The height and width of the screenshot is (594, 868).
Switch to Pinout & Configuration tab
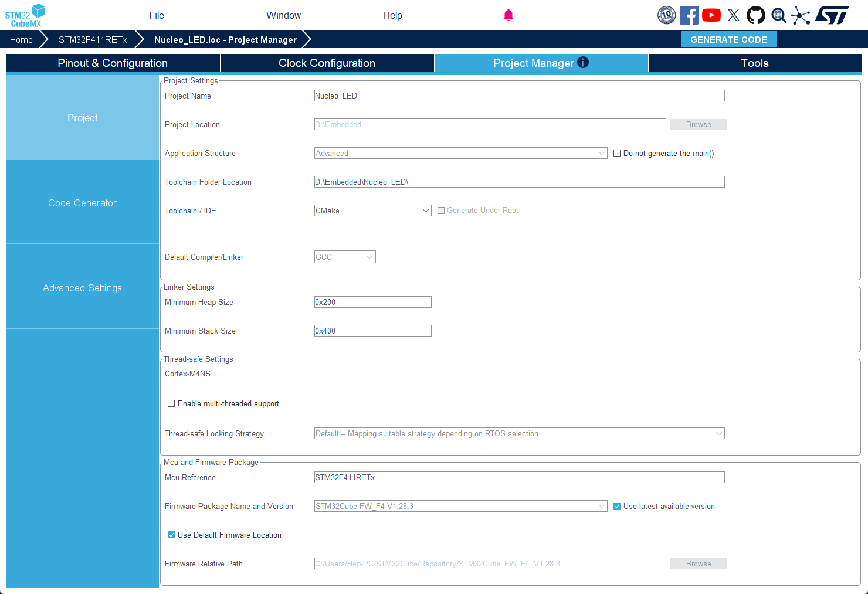coord(113,63)
